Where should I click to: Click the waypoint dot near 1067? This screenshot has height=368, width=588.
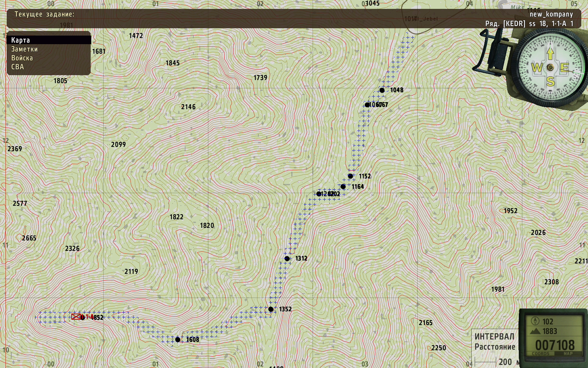(x=367, y=105)
